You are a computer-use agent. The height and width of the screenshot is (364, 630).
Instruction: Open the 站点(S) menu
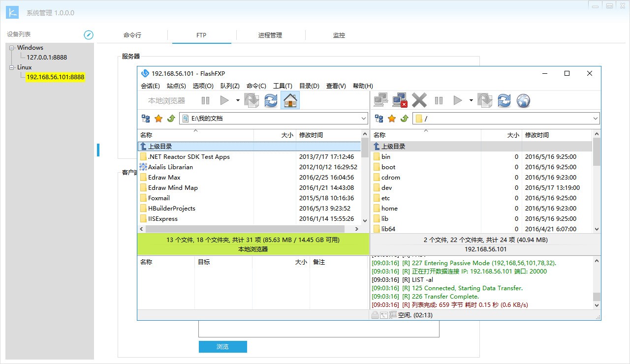click(x=176, y=86)
